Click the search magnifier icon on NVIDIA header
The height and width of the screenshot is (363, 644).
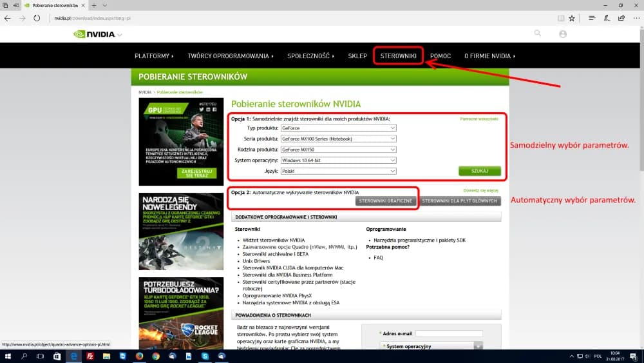[538, 33]
